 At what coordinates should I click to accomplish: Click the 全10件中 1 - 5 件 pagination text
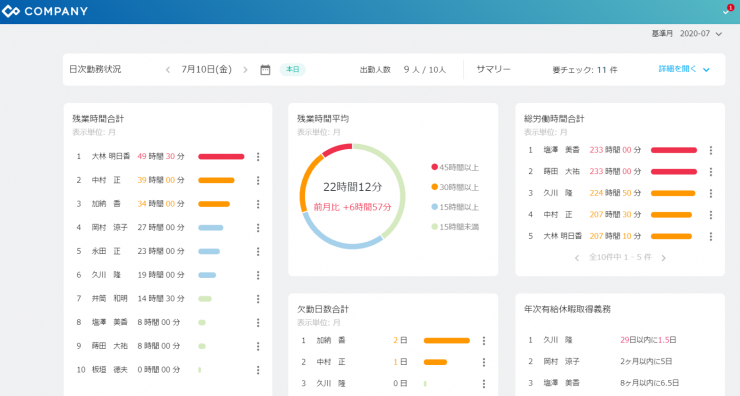(x=620, y=257)
